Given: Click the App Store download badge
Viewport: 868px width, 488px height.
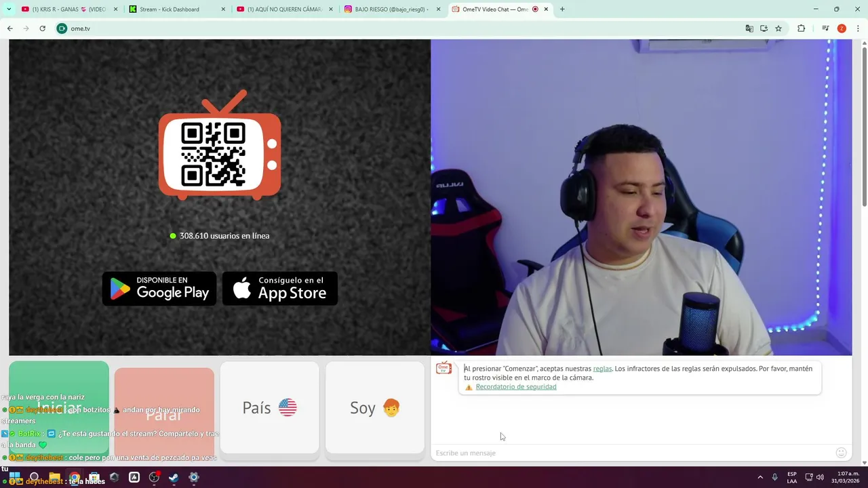Looking at the screenshot, I should coord(280,288).
